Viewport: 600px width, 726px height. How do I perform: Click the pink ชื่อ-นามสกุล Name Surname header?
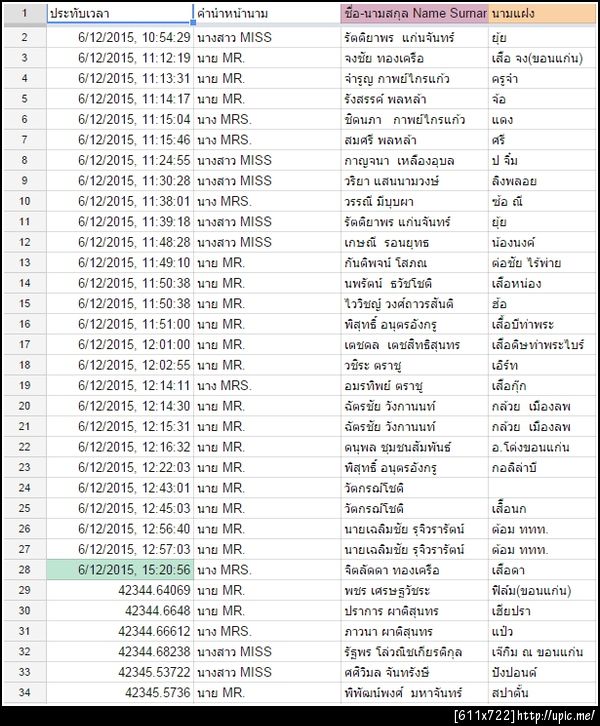414,13
